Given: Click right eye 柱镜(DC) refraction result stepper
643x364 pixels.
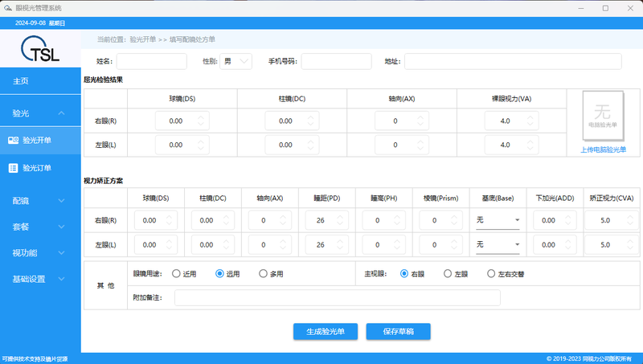Looking at the screenshot, I should pyautogui.click(x=292, y=121).
